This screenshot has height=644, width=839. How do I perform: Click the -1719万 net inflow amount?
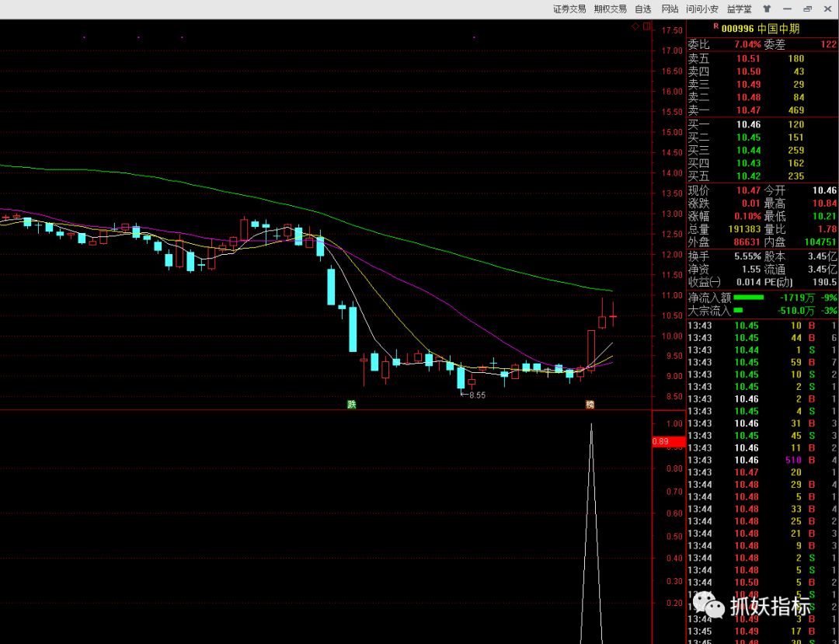(x=799, y=298)
